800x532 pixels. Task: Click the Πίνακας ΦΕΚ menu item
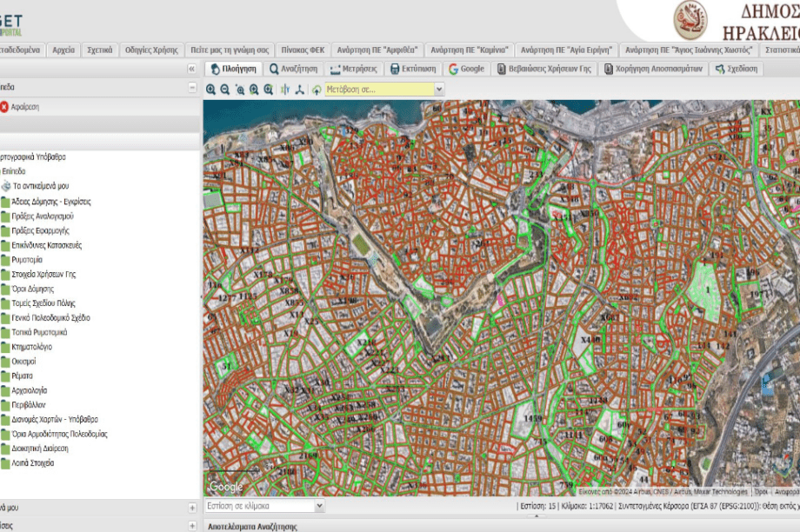pyautogui.click(x=303, y=50)
